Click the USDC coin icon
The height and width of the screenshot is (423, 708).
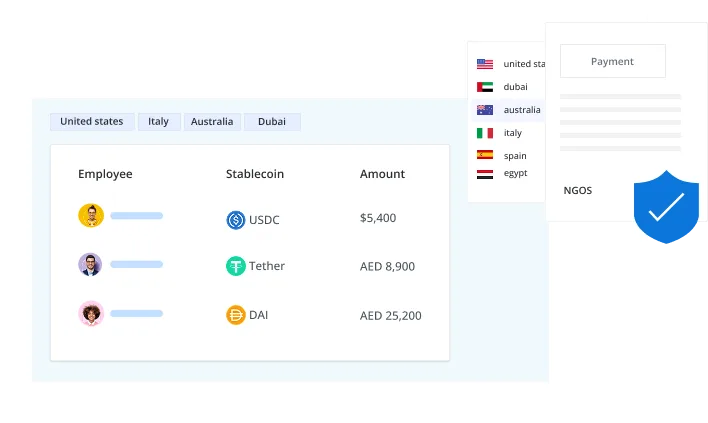[x=236, y=220]
